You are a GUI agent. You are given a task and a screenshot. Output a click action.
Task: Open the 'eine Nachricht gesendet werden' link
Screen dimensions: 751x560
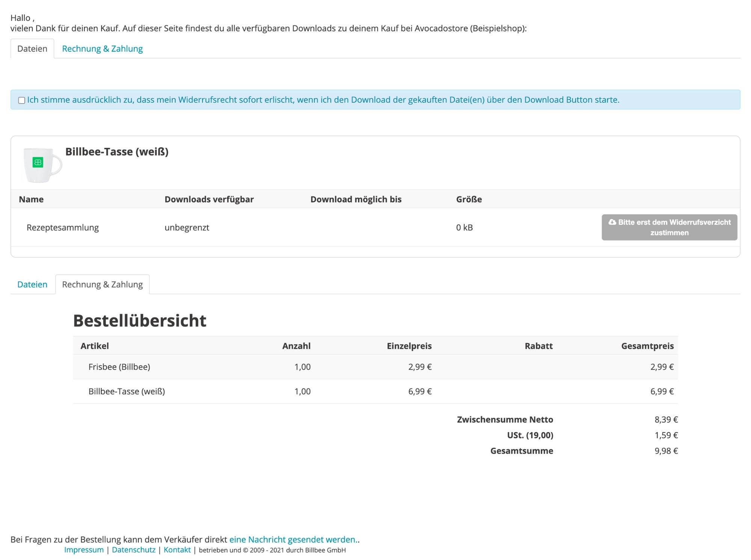(x=293, y=539)
